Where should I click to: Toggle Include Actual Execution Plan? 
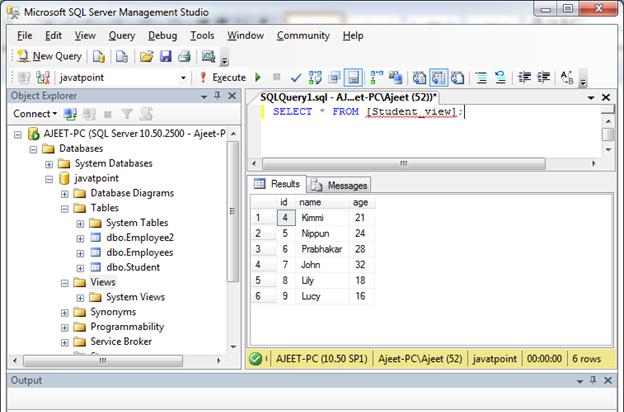[376, 78]
